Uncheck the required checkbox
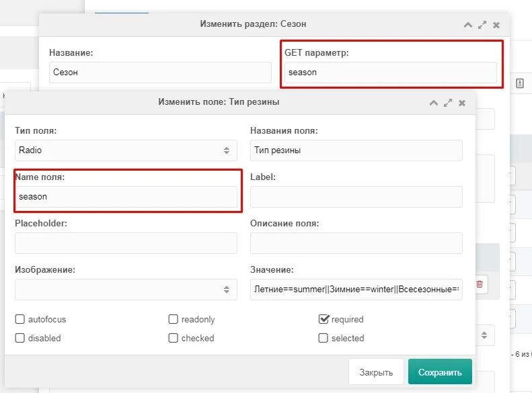 tap(324, 320)
